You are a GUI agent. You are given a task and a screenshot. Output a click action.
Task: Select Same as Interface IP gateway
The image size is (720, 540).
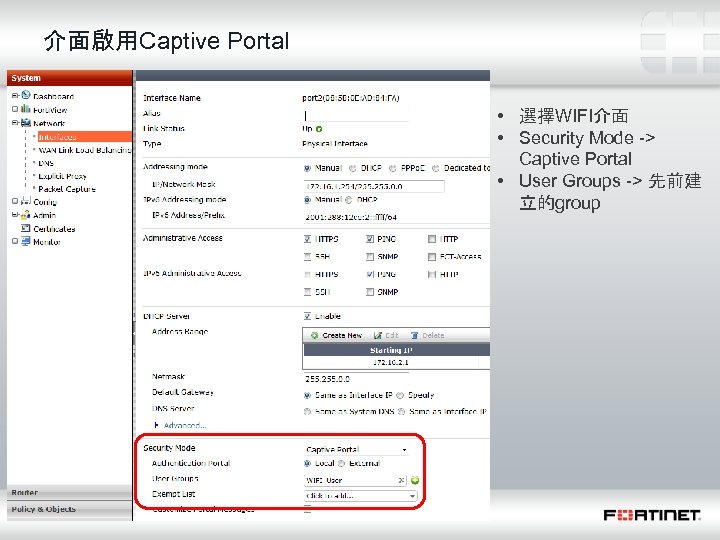[x=307, y=395]
